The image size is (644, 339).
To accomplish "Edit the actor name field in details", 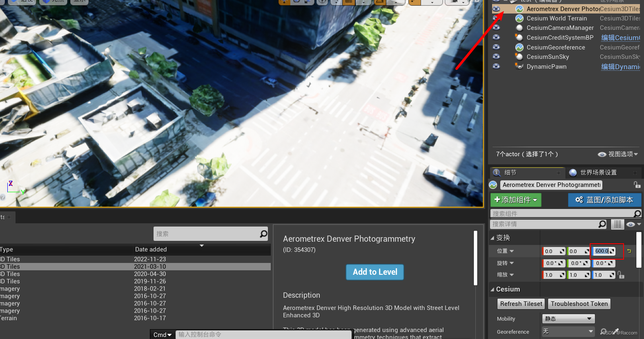I will (x=551, y=185).
